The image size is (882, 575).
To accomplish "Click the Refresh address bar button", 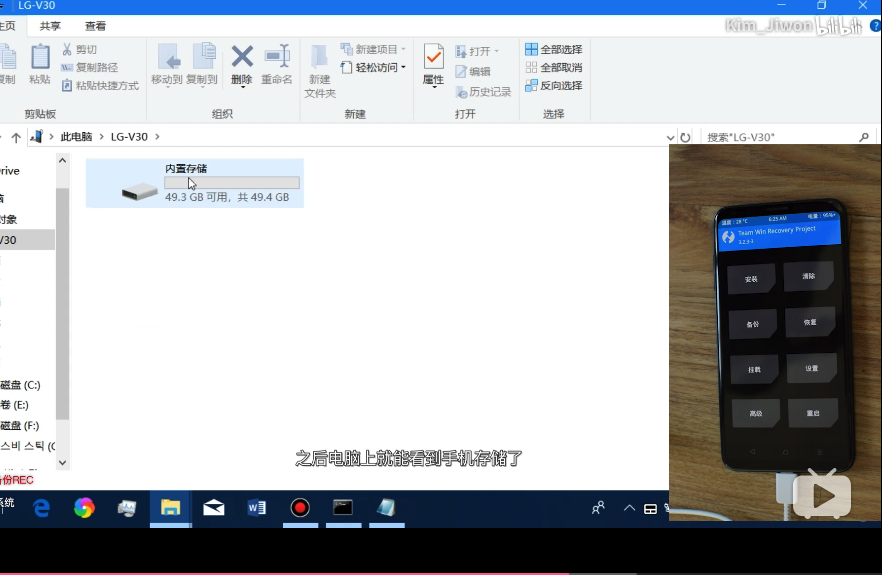I will [x=685, y=137].
